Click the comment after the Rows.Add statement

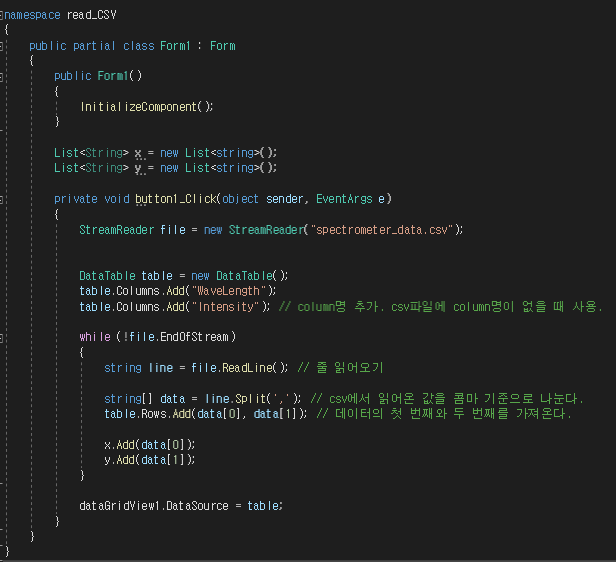pos(444,414)
